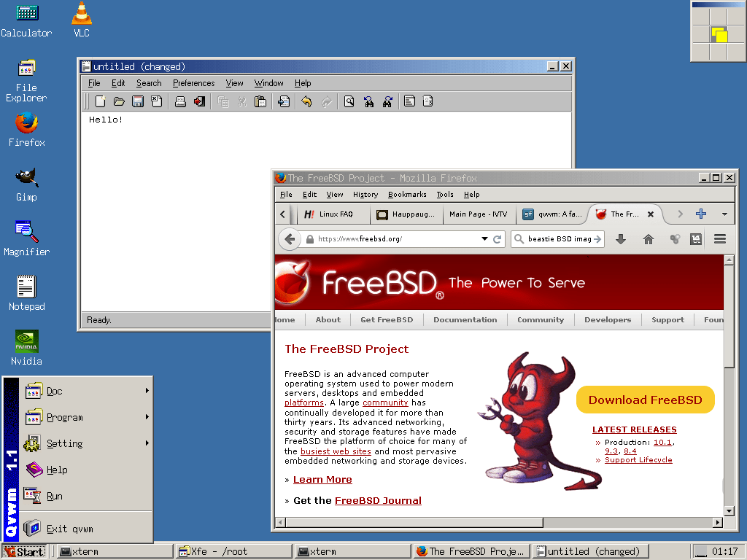Open Notepad from the desktop

[x=27, y=293]
